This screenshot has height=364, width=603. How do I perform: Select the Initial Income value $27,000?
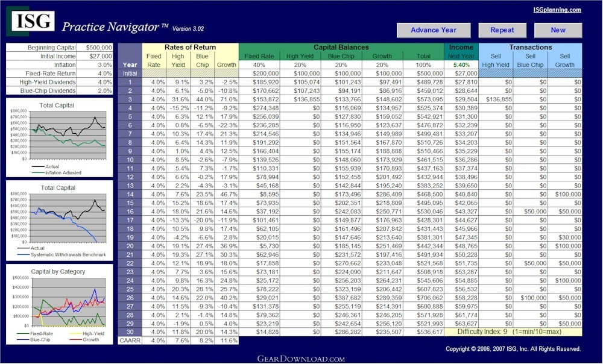pyautogui.click(x=95, y=56)
